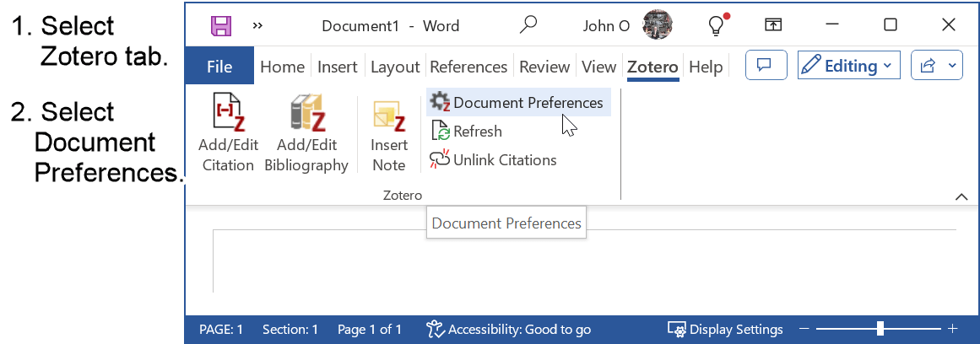
Task: Select the Zotero tab
Action: click(x=653, y=67)
